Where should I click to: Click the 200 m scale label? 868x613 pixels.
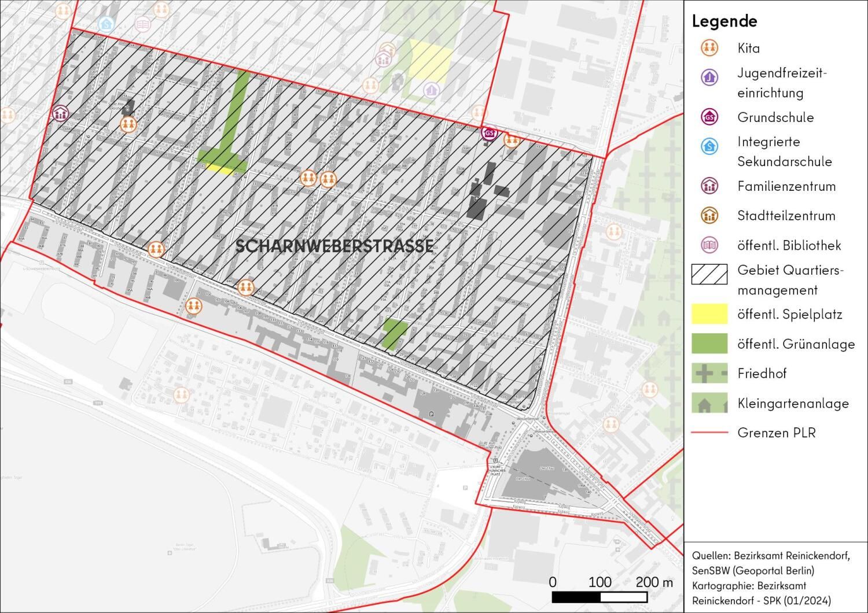(654, 582)
